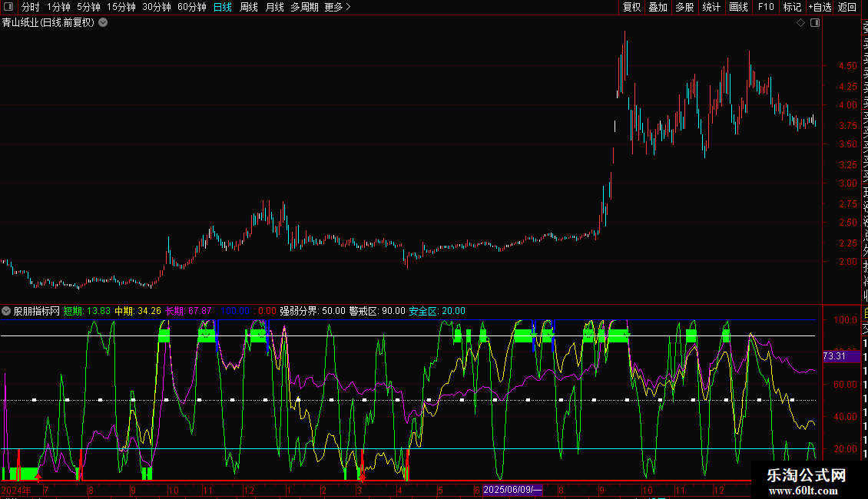Open dropdown next to 青山纸业 stock title
Image resolution: width=868 pixels, height=499 pixels.
point(104,23)
